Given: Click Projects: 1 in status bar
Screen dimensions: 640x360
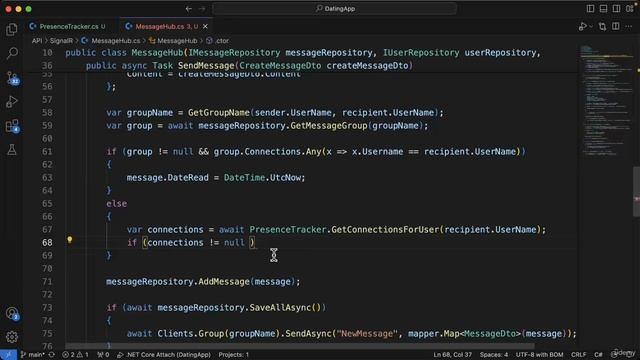Looking at the screenshot, I should (233, 355).
